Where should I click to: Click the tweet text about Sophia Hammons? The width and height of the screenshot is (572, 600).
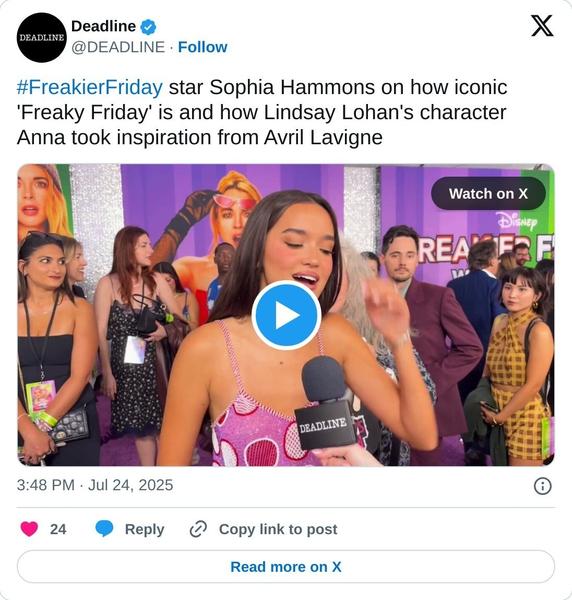[x=262, y=112]
